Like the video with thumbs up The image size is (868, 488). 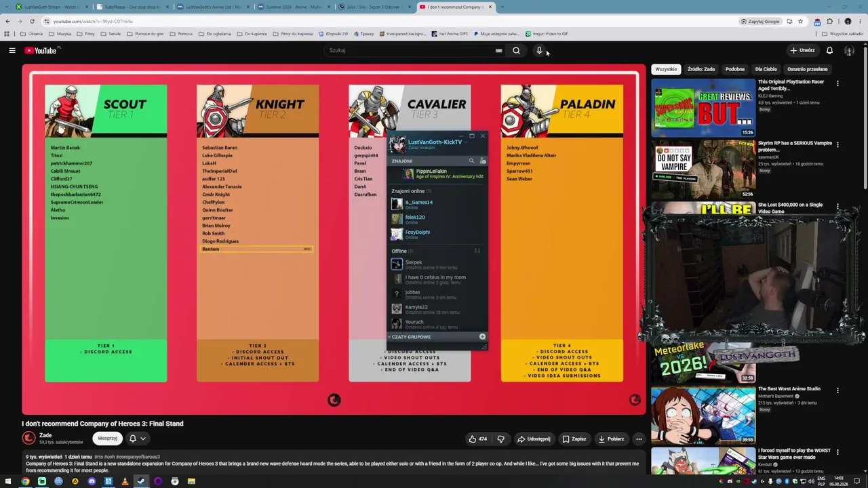pos(477,439)
